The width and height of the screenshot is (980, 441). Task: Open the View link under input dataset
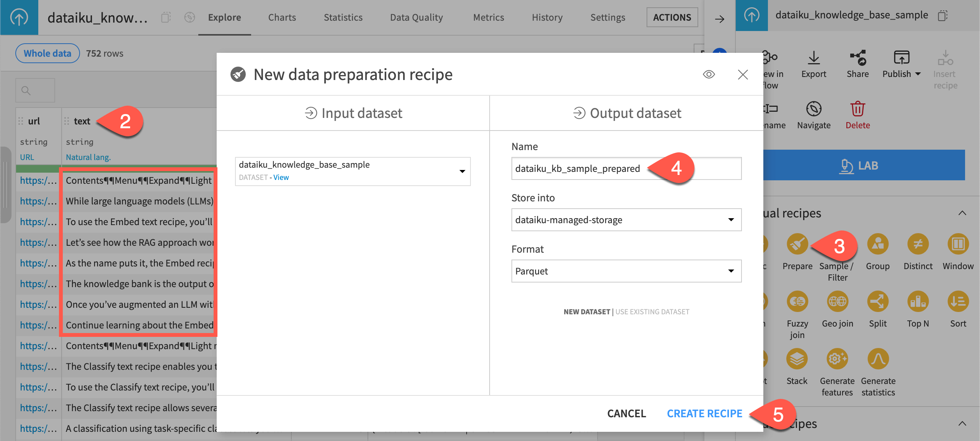pyautogui.click(x=281, y=177)
